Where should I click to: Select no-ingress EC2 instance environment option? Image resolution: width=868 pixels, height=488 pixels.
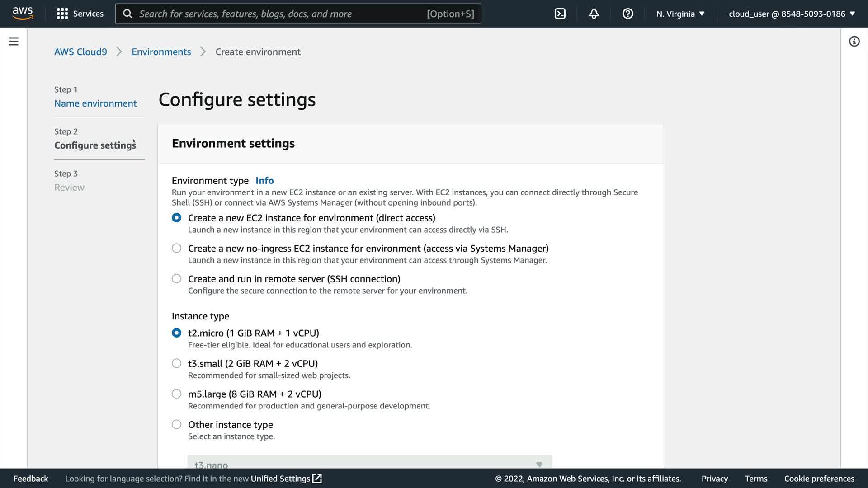[176, 248]
